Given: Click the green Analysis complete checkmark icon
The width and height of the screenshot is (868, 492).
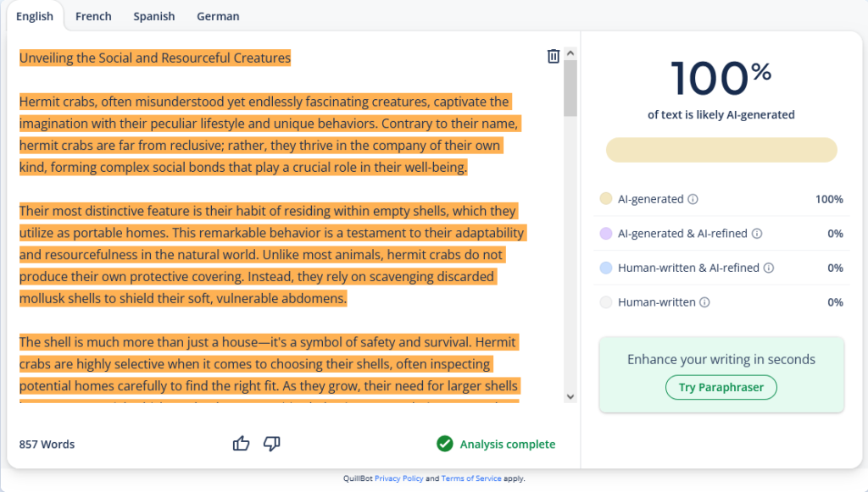Looking at the screenshot, I should (x=444, y=444).
